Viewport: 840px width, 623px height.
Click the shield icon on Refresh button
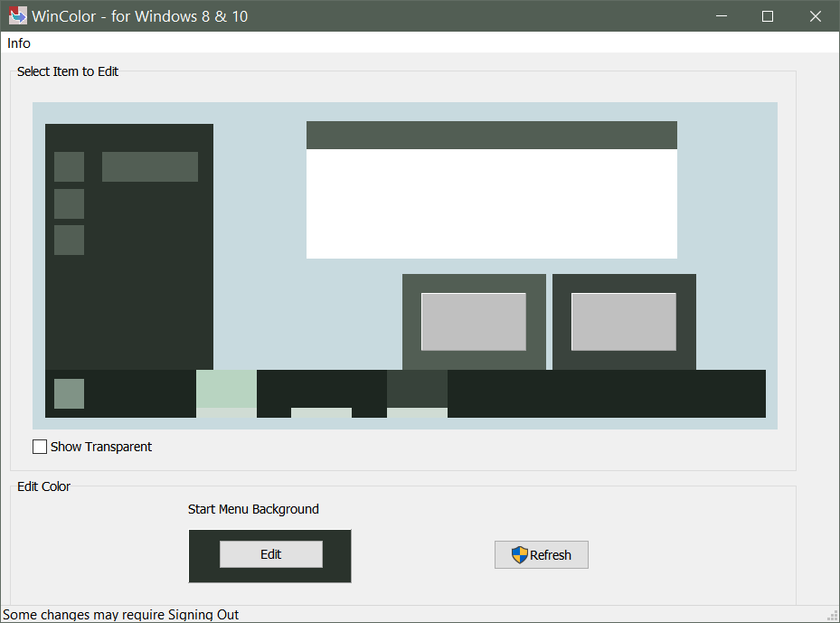520,555
